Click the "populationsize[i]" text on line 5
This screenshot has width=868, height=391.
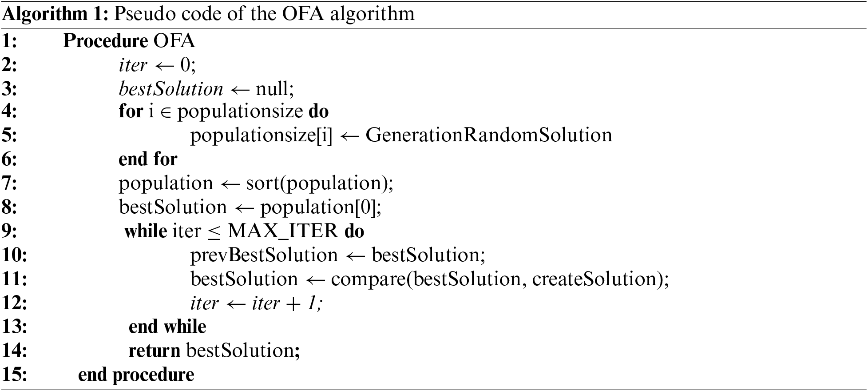(x=261, y=135)
